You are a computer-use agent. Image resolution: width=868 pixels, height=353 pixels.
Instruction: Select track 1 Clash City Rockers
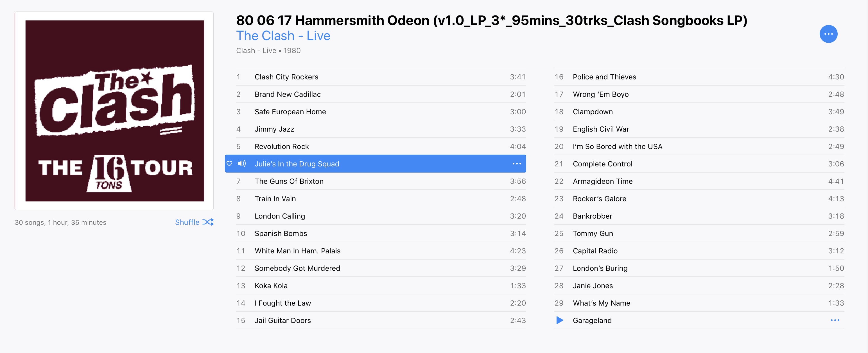[x=381, y=77]
